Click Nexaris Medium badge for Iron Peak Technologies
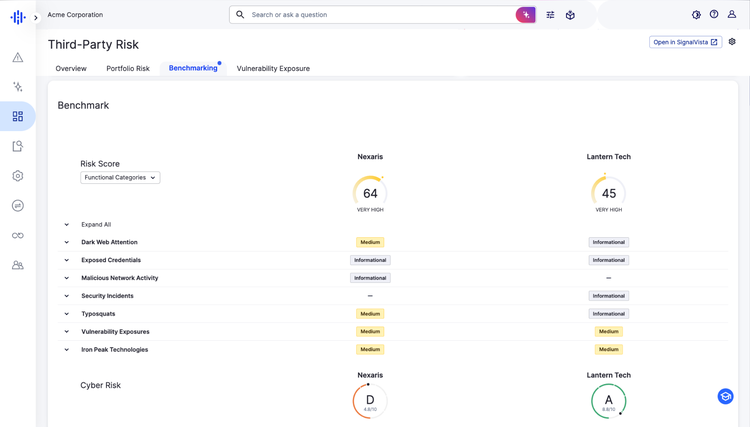This screenshot has width=750, height=427. tap(370, 350)
